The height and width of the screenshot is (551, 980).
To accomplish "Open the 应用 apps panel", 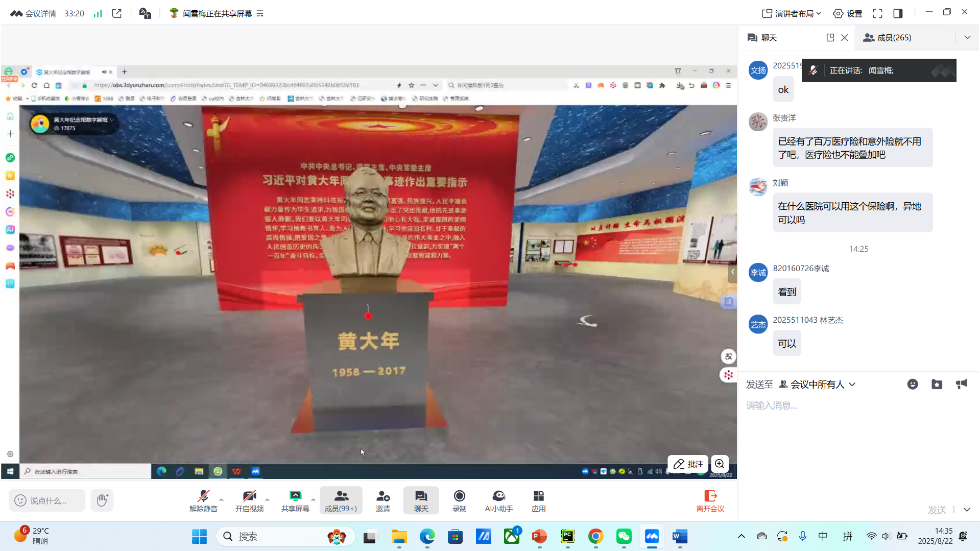I will [x=538, y=500].
